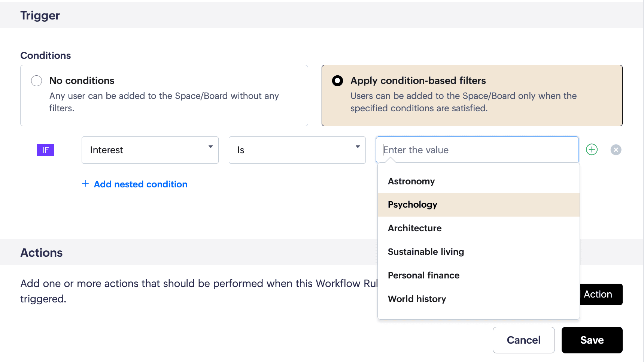
Task: Click the purple IF badge
Action: 45,150
